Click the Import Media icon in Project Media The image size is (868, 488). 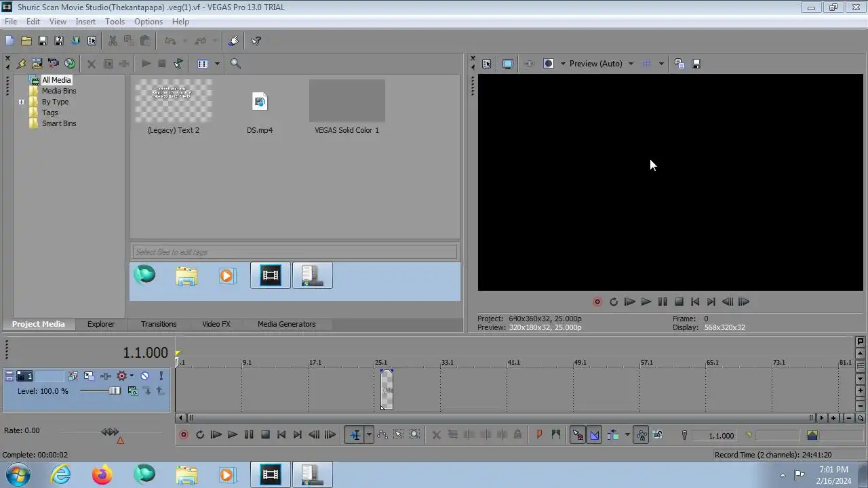[x=37, y=64]
